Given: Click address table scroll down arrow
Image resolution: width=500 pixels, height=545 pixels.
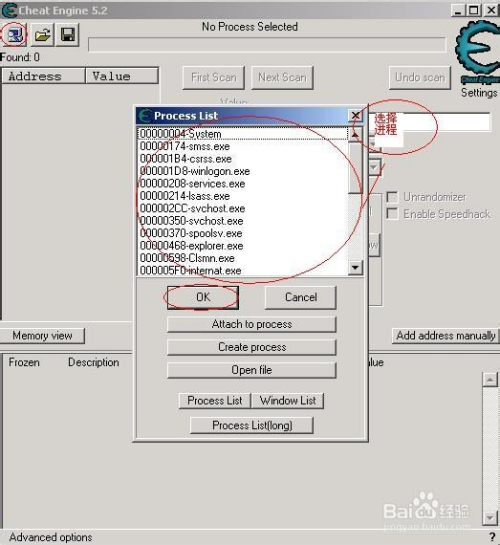Looking at the screenshot, I should click(490, 518).
